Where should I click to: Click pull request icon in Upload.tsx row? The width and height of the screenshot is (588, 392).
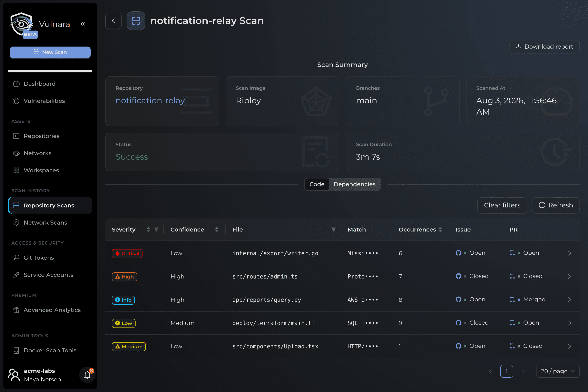[512, 346]
